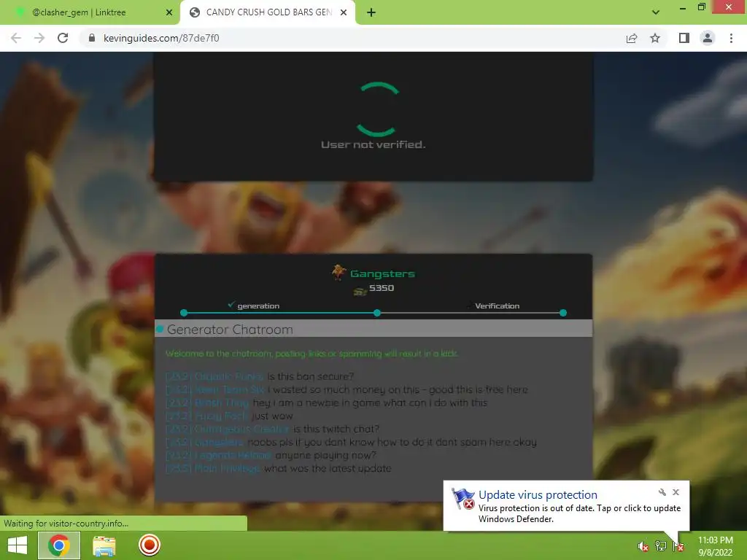Close the Linktree tab

pyautogui.click(x=169, y=12)
